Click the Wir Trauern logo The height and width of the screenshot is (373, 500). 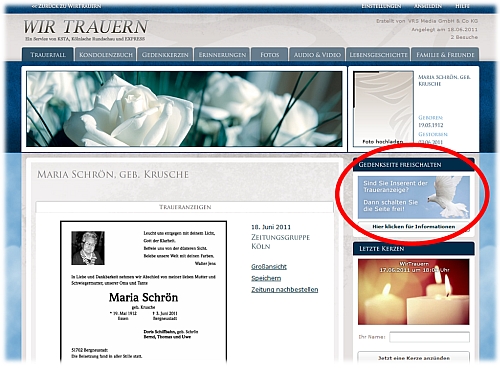pyautogui.click(x=85, y=30)
